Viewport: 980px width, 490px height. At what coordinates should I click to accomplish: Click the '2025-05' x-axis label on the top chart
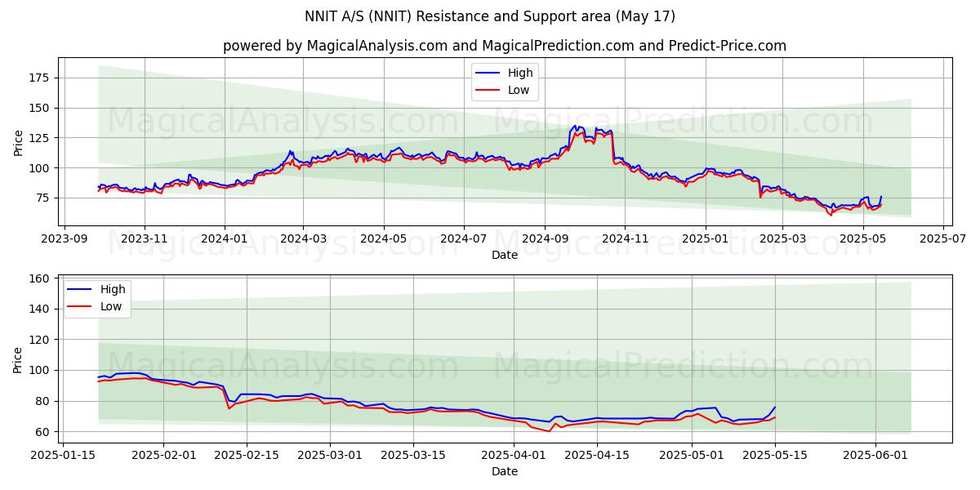point(862,239)
